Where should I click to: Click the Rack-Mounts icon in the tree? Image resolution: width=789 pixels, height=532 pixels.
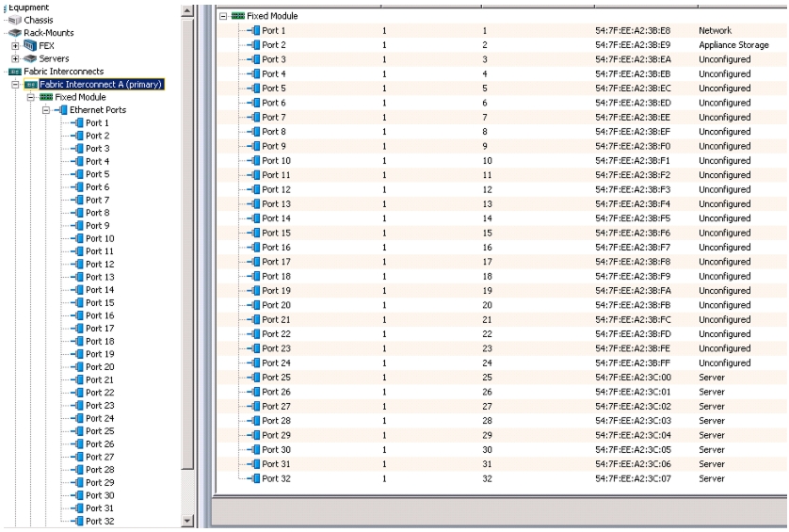click(15, 33)
